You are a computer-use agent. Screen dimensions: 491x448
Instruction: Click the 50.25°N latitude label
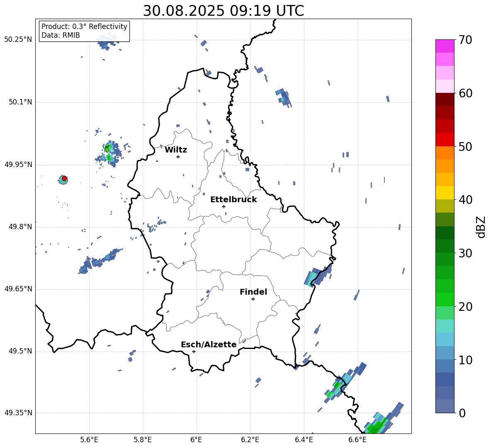click(18, 40)
